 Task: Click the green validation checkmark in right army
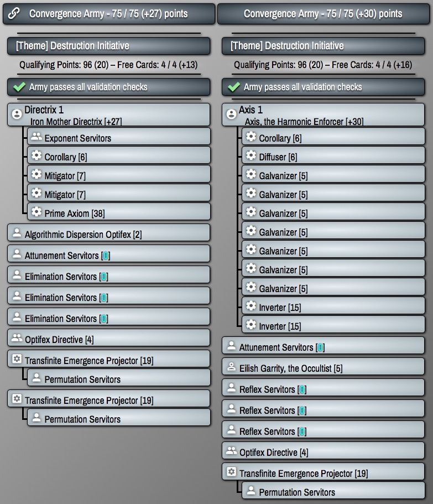click(234, 87)
